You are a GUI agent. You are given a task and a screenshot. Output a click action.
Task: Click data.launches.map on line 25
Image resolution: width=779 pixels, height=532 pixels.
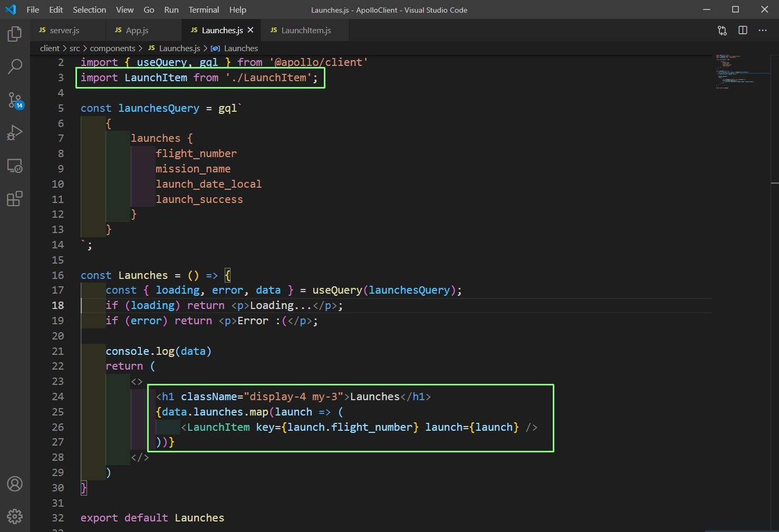coord(215,412)
